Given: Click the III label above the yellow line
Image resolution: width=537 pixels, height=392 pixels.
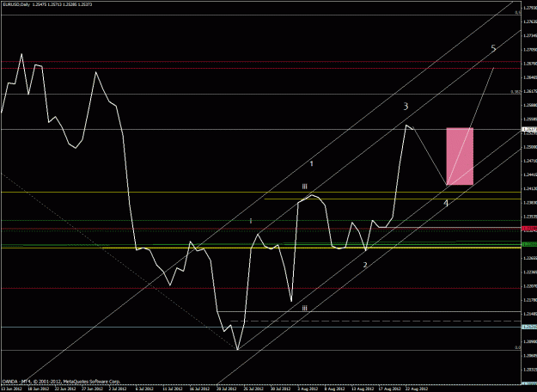Looking at the screenshot, I should point(304,187).
